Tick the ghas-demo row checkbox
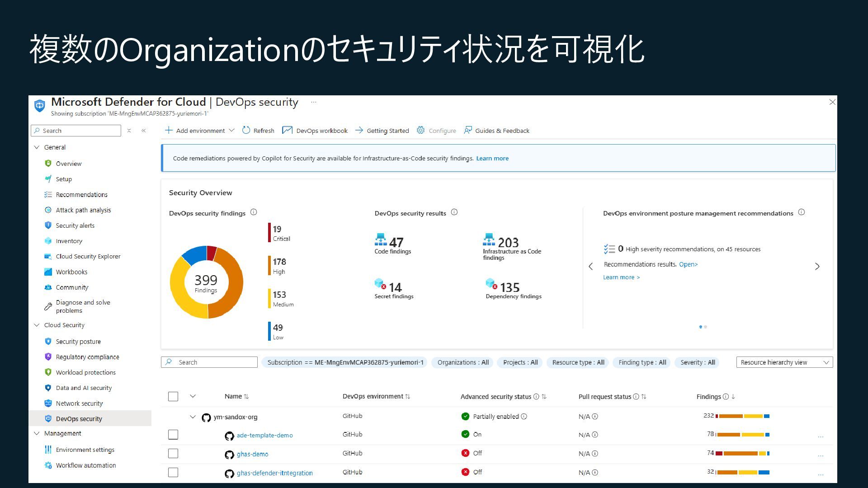Image resolution: width=868 pixels, height=488 pixels. click(173, 454)
